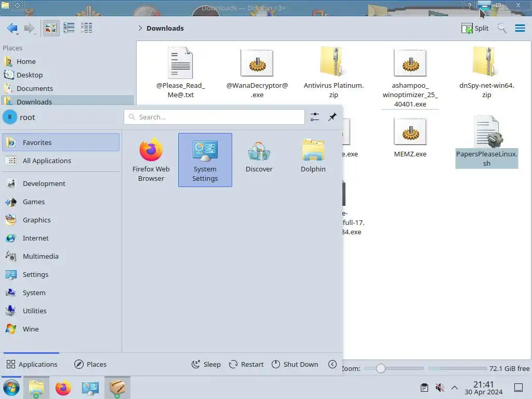Click the Sleep button
Image resolution: width=532 pixels, height=399 pixels.
(x=206, y=364)
